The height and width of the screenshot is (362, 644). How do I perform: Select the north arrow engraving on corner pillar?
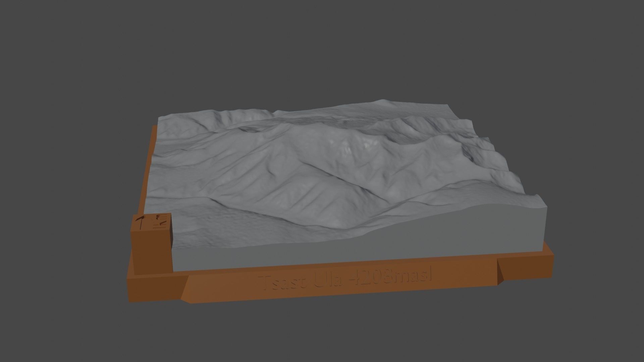(141, 222)
